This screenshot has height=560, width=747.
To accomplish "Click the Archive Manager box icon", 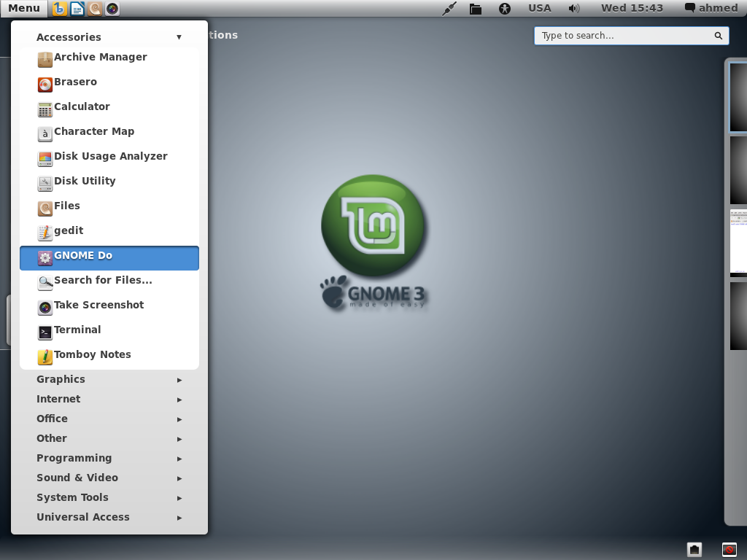I will [x=44, y=60].
